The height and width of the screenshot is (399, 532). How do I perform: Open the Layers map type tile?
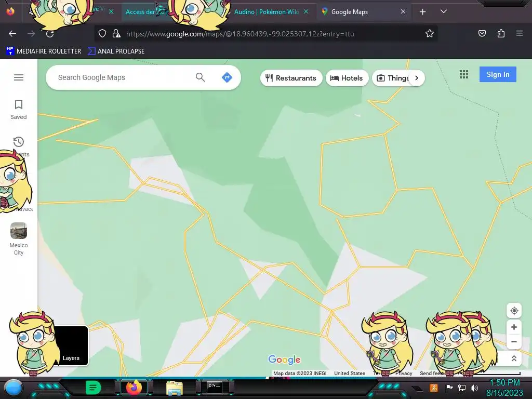click(x=70, y=345)
